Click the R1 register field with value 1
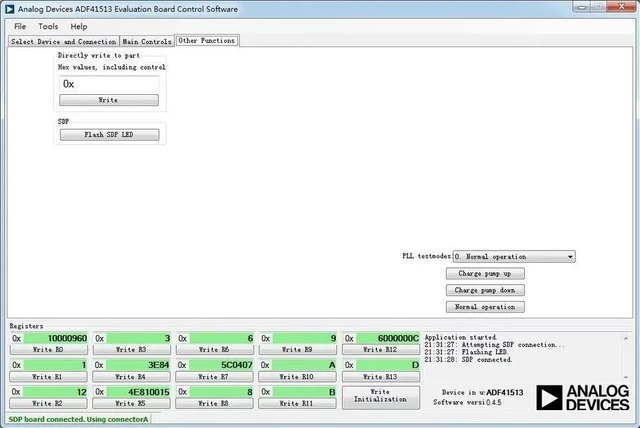The image size is (640, 428). (x=56, y=365)
